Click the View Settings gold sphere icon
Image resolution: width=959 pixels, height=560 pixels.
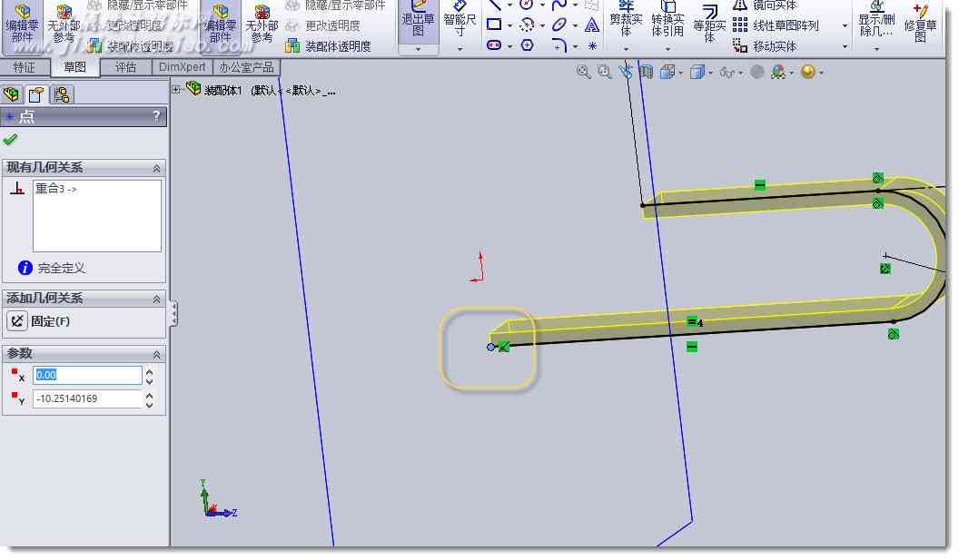(808, 72)
